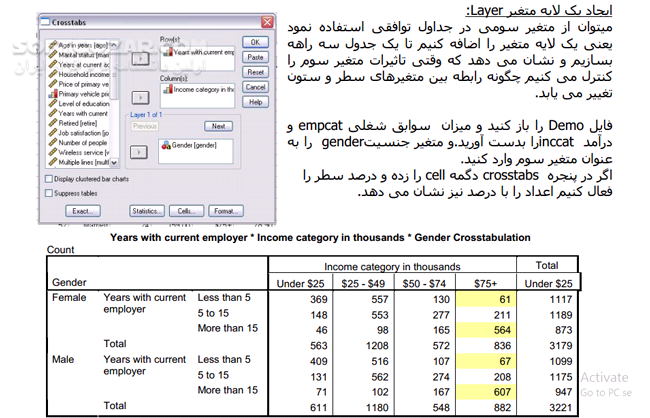Screen dimensions: 650x418
Task: Click highlighted cell value 67
Action: (504, 361)
